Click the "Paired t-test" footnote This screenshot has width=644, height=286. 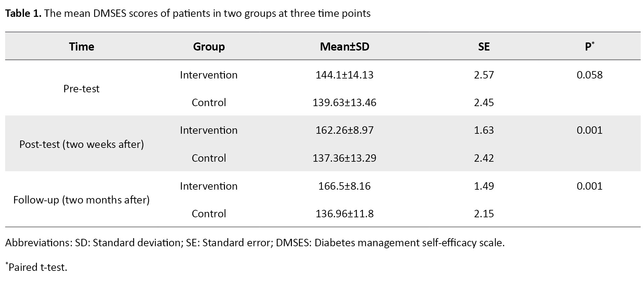point(37,267)
